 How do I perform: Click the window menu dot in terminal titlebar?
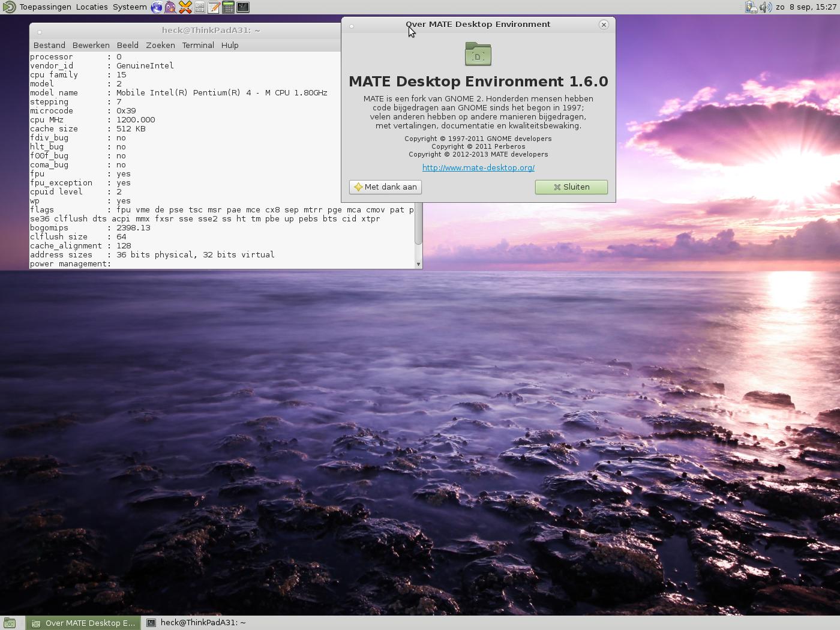click(x=40, y=32)
